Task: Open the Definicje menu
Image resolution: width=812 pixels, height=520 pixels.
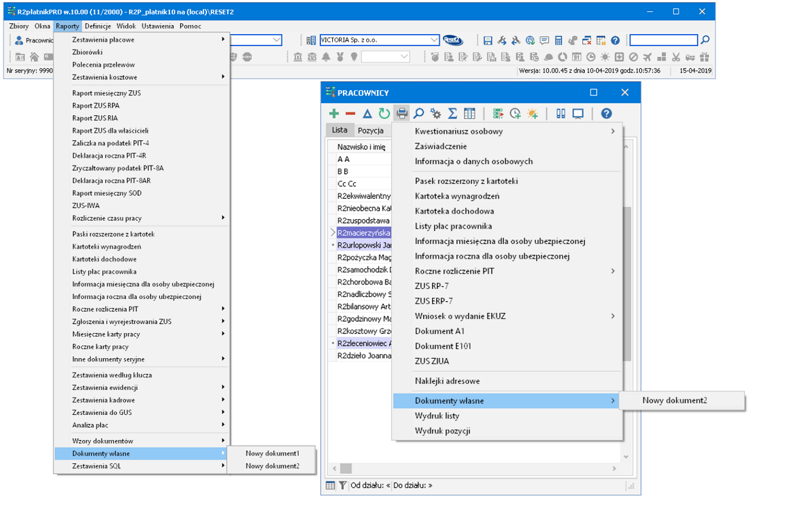Action: [x=98, y=26]
